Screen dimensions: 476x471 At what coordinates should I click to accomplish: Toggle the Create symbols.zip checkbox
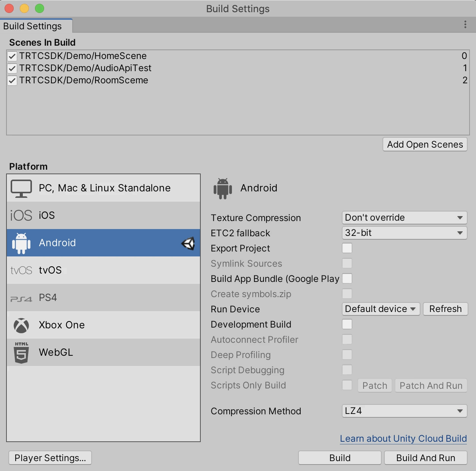pyautogui.click(x=347, y=294)
